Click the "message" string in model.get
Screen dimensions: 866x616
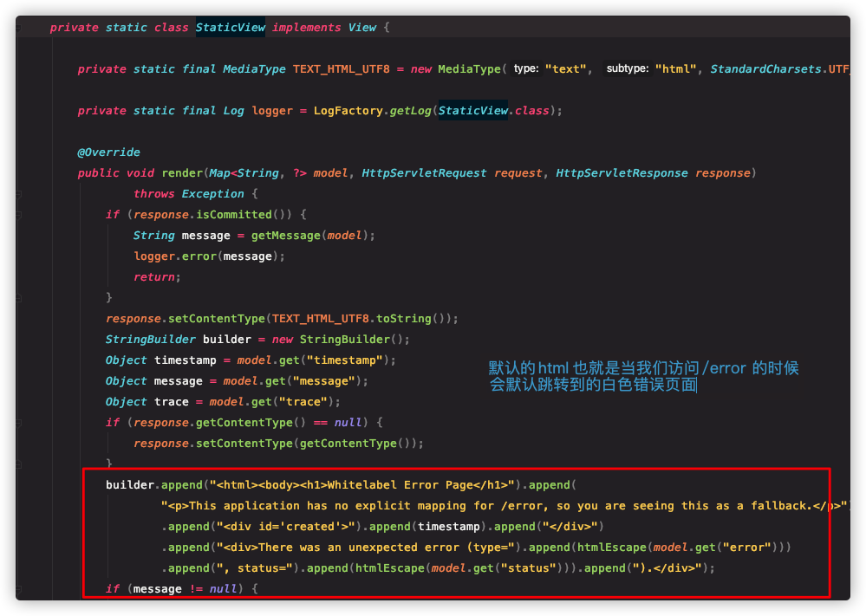(x=324, y=381)
